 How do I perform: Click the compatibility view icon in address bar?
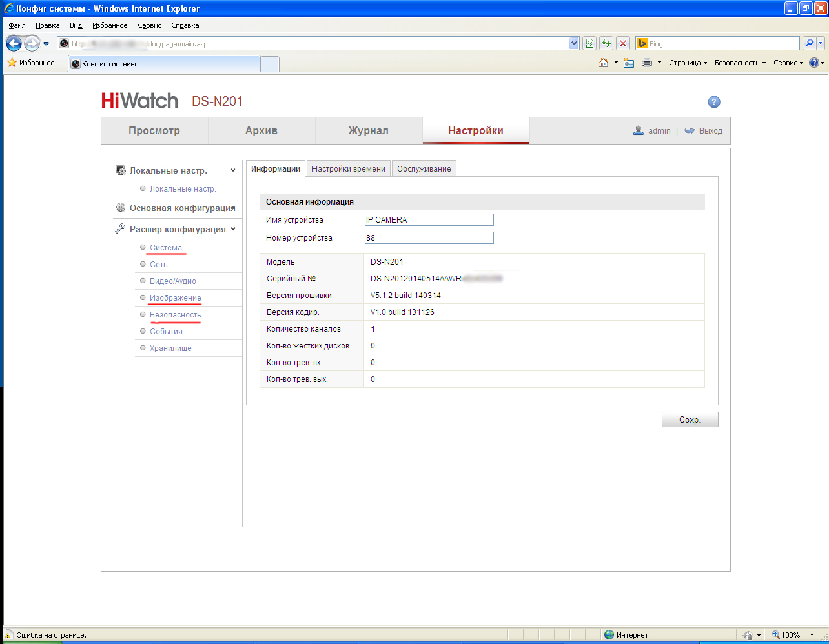pyautogui.click(x=589, y=44)
